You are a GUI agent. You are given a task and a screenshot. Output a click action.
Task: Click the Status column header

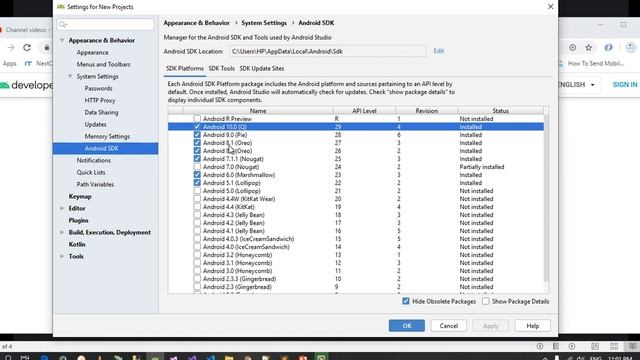[500, 111]
